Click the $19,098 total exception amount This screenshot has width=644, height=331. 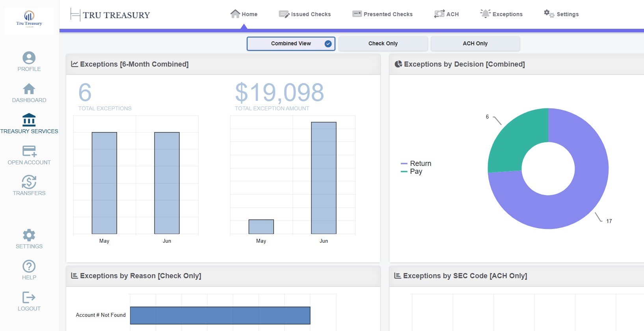279,93
